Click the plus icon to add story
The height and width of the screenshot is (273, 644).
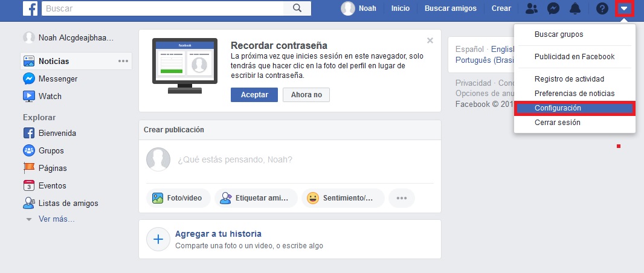(x=158, y=239)
